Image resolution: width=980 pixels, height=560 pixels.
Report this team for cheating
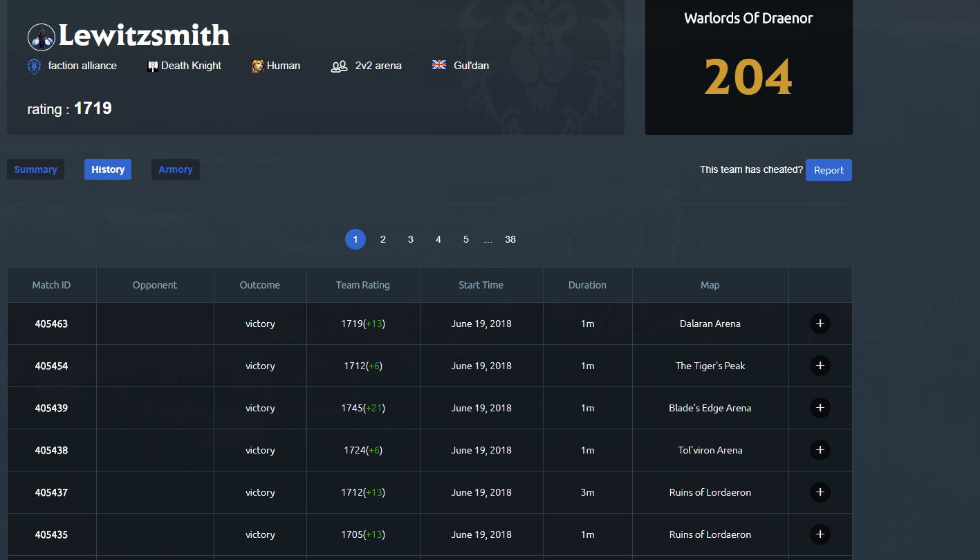(x=829, y=170)
